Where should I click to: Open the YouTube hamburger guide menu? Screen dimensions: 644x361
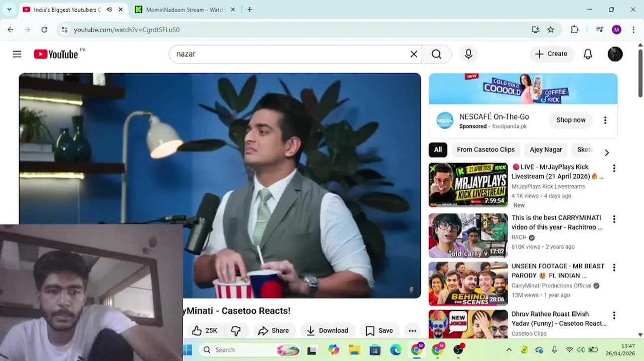pyautogui.click(x=17, y=54)
